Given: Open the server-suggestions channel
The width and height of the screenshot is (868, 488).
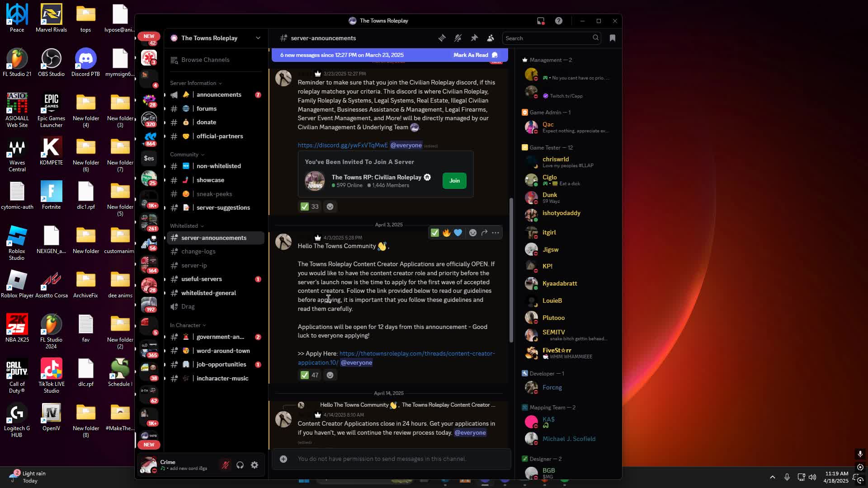Looking at the screenshot, I should [215, 208].
